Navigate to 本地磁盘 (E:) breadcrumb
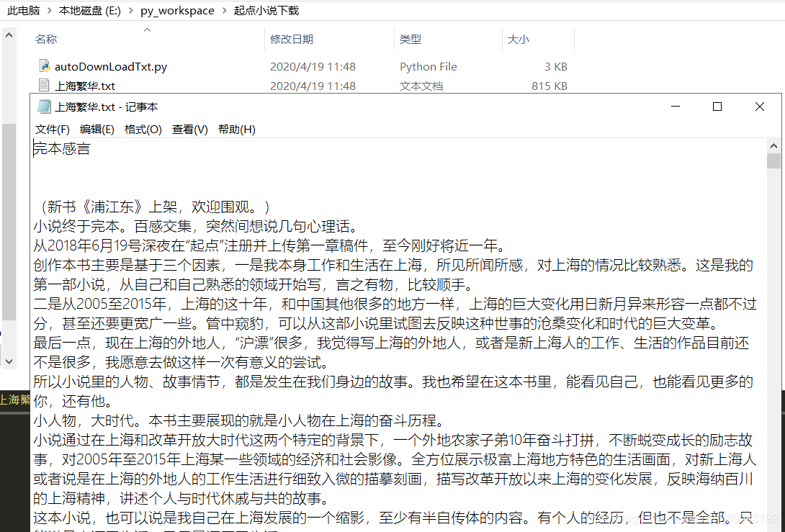The image size is (785, 532). tap(89, 11)
